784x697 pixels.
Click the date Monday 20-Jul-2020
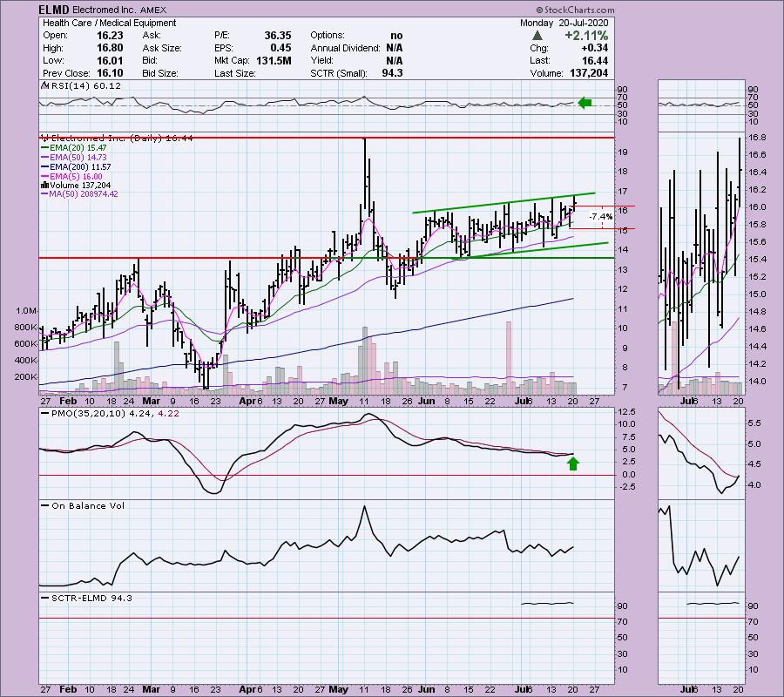point(564,23)
